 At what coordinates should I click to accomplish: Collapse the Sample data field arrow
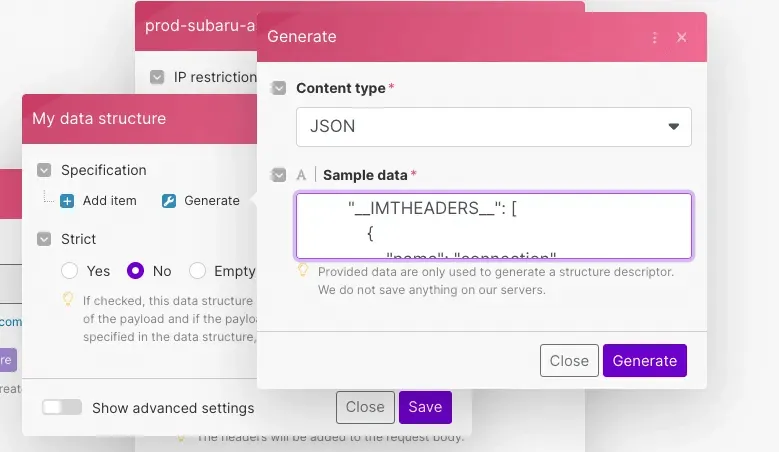click(279, 175)
